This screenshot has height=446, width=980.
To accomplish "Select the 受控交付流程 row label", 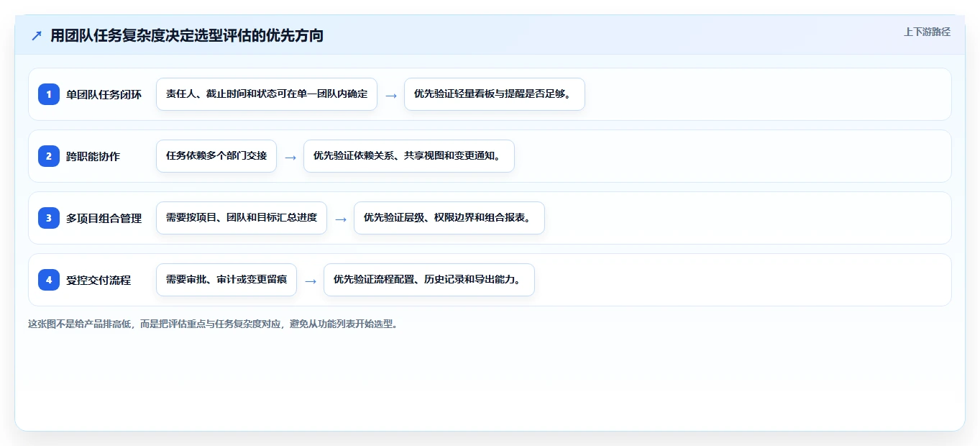I will 99,280.
